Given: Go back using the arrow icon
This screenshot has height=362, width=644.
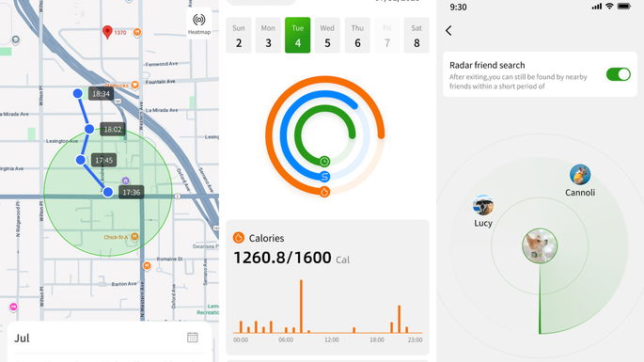Looking at the screenshot, I should coord(448,30).
